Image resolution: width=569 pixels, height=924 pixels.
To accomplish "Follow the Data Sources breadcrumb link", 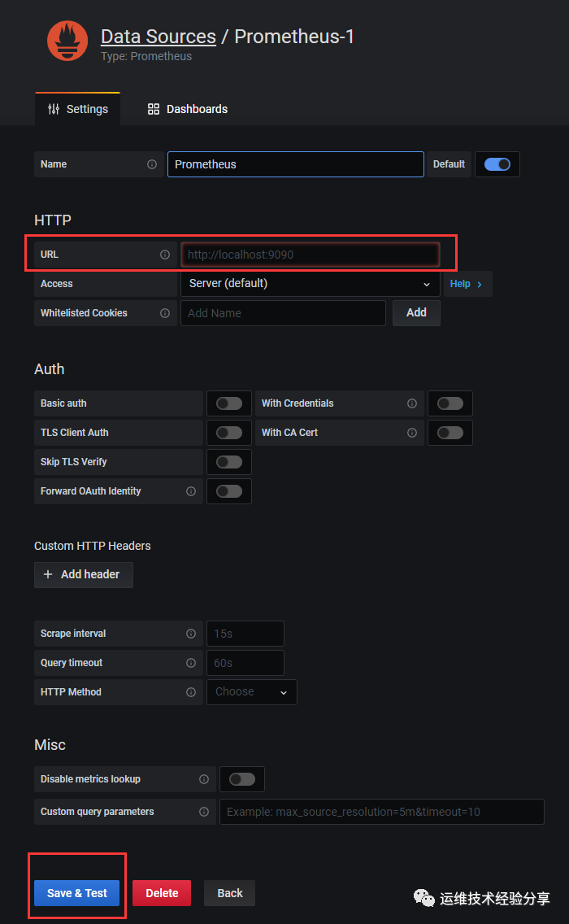I will tap(159, 37).
